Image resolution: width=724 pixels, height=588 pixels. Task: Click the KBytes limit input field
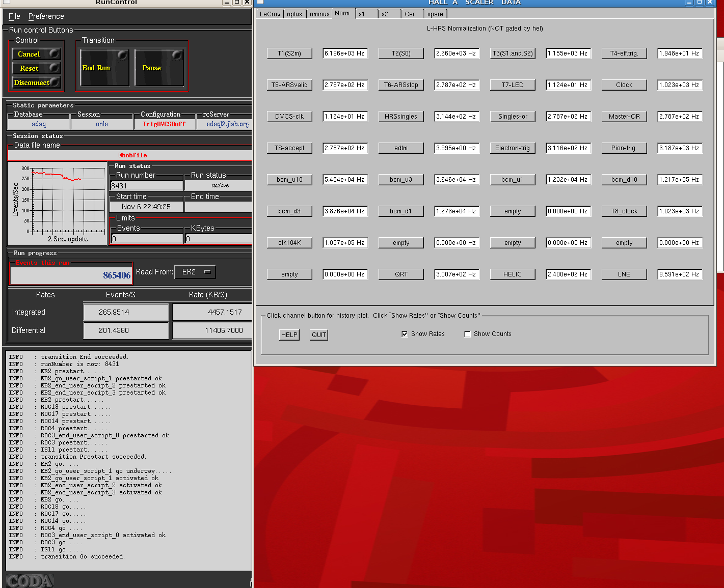[218, 239]
